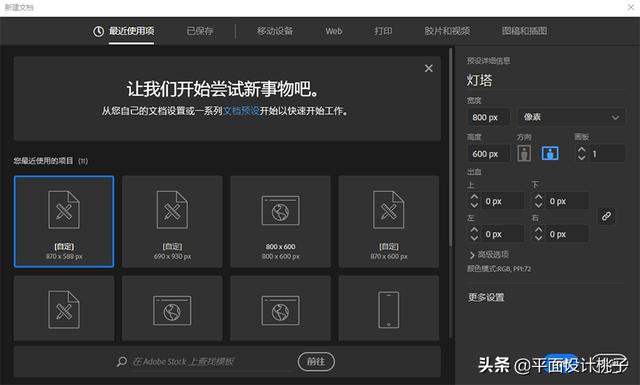This screenshot has height=385, width=640.
Task: Dismiss the 让我们开始尝试新事物吧 banner
Action: pyautogui.click(x=429, y=68)
